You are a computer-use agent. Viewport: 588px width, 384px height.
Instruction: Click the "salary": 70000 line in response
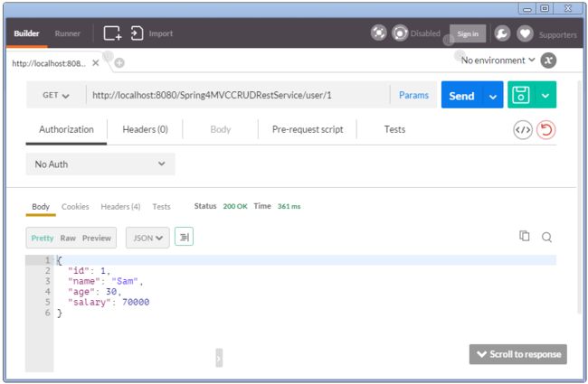tap(109, 302)
